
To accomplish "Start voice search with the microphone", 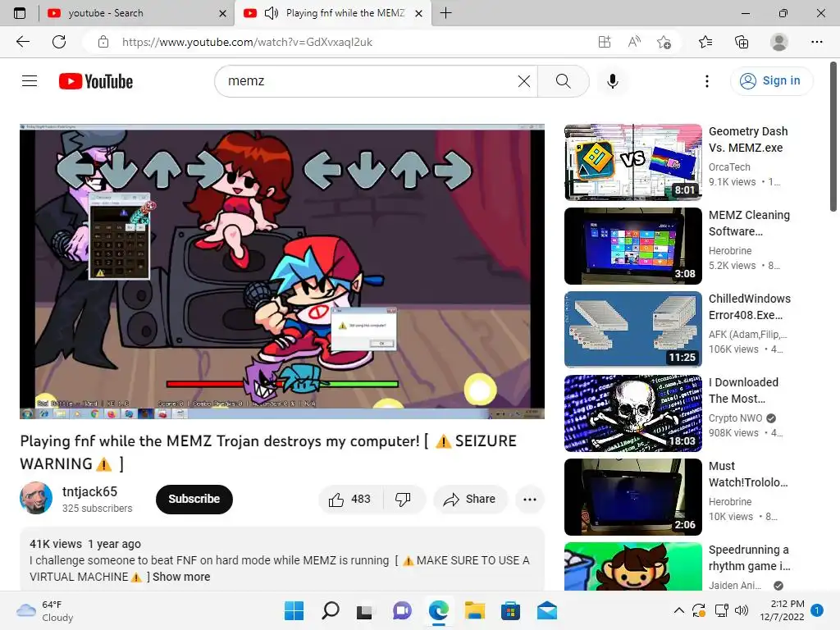I will click(x=613, y=81).
